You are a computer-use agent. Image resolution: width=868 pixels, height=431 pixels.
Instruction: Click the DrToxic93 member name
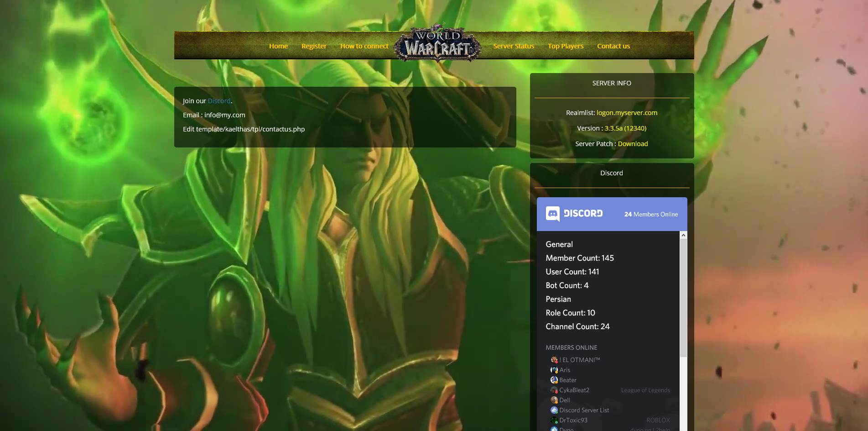(x=573, y=420)
